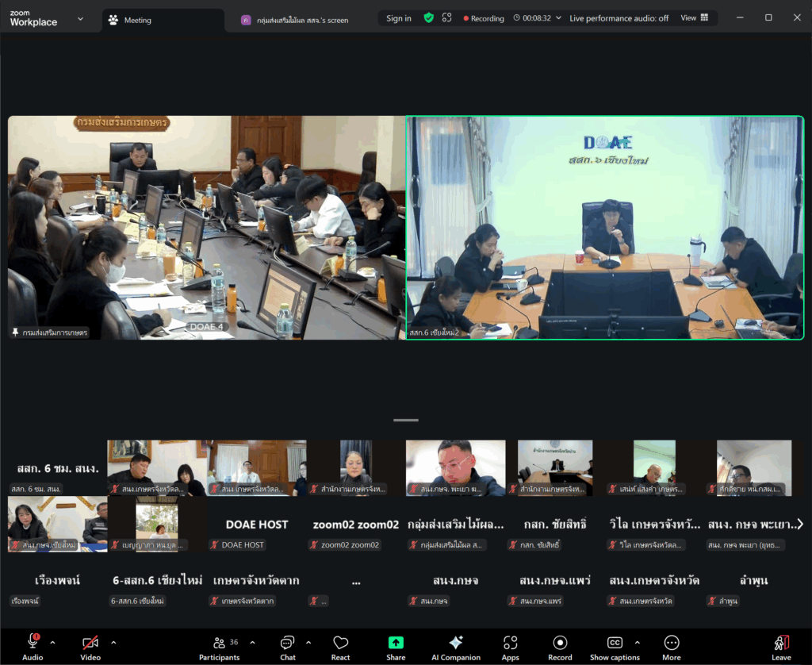812x665 pixels.
Task: Open the Chat panel
Action: 288,646
